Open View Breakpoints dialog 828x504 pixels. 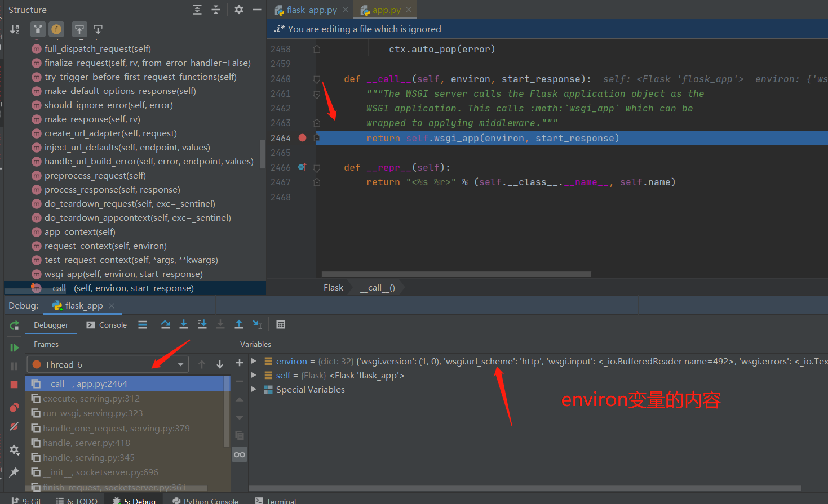point(14,407)
